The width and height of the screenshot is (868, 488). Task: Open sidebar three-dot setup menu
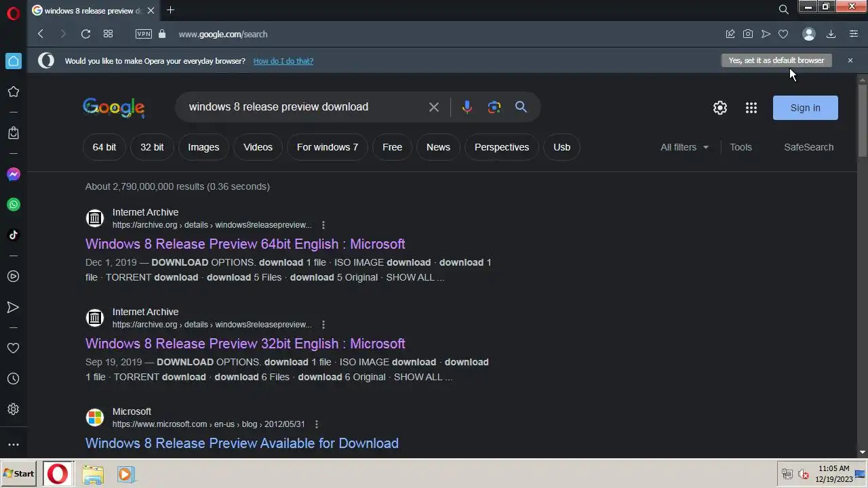(x=14, y=445)
